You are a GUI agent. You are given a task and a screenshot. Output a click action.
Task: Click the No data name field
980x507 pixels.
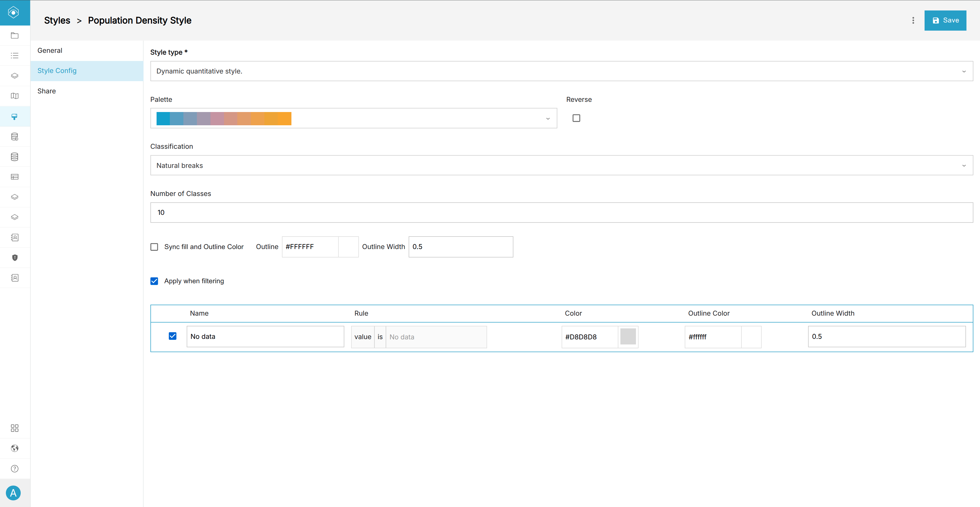265,337
